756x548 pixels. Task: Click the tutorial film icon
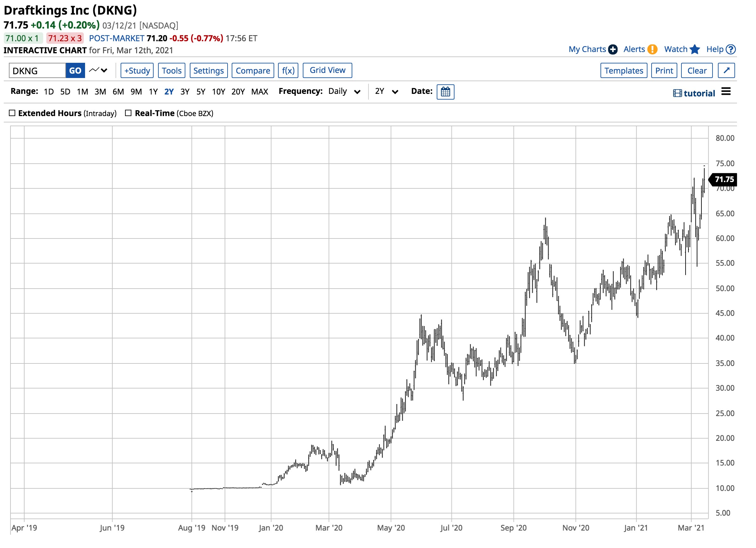coord(677,93)
